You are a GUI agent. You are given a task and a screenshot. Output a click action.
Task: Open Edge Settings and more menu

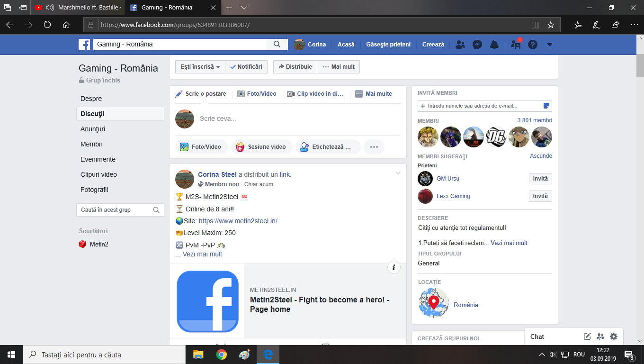tap(634, 25)
